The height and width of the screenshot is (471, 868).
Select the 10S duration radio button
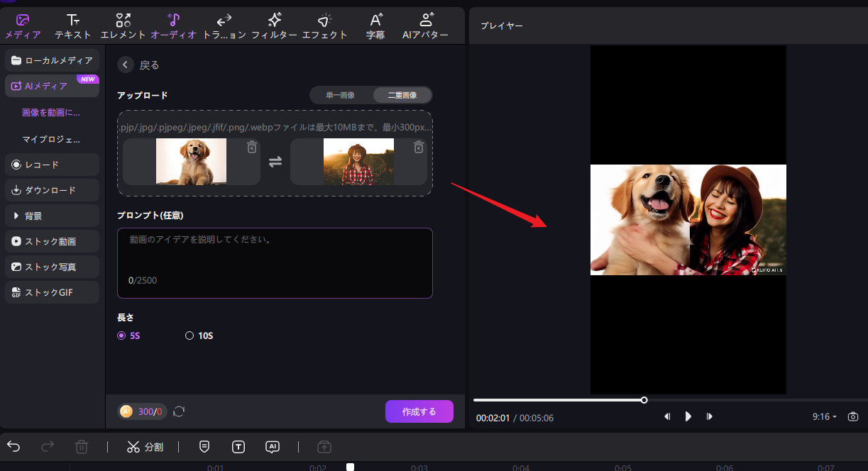pyautogui.click(x=189, y=335)
